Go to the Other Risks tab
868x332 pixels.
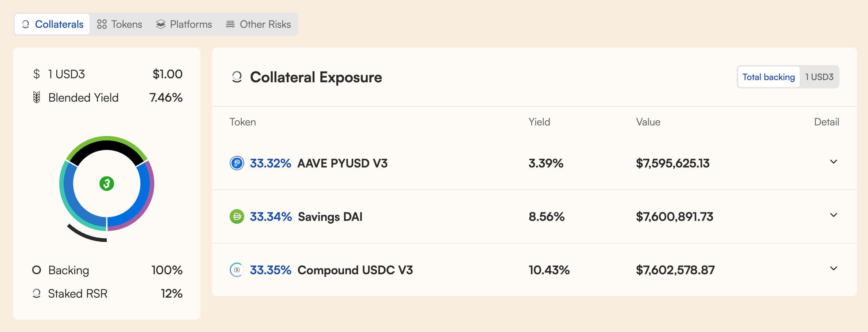click(258, 24)
